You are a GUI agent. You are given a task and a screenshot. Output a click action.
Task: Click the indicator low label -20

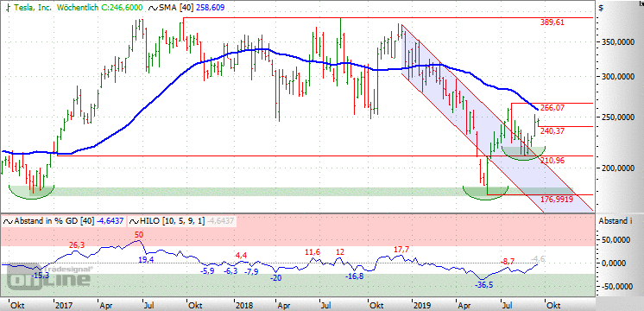click(x=275, y=277)
